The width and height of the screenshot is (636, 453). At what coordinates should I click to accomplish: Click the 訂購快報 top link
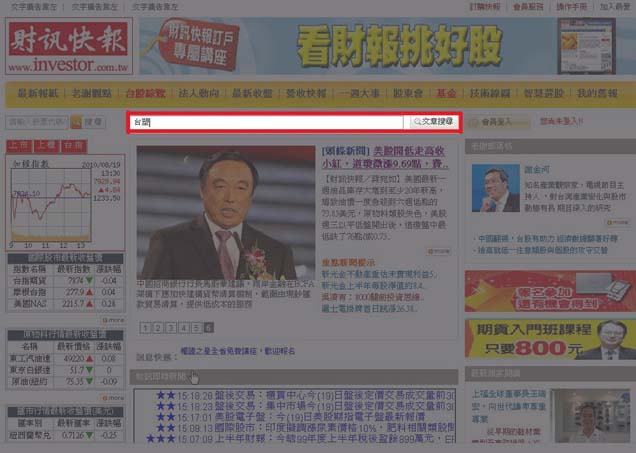point(485,6)
